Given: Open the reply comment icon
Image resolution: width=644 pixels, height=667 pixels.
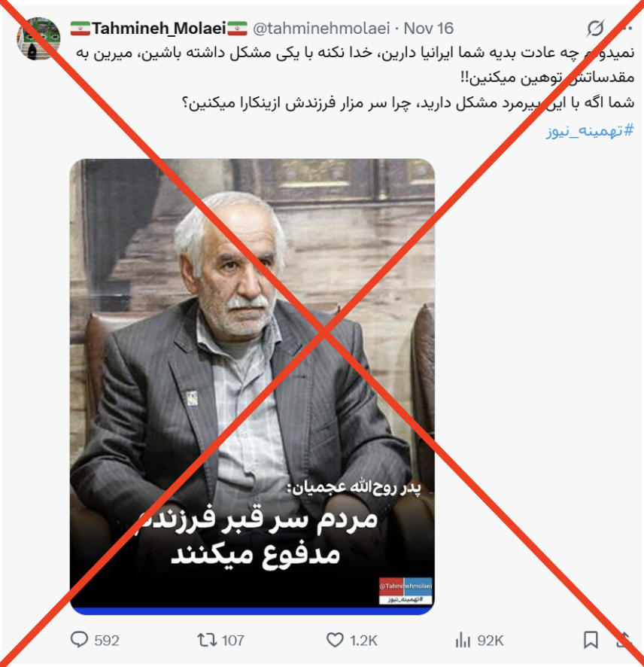Looking at the screenshot, I should click(79, 639).
